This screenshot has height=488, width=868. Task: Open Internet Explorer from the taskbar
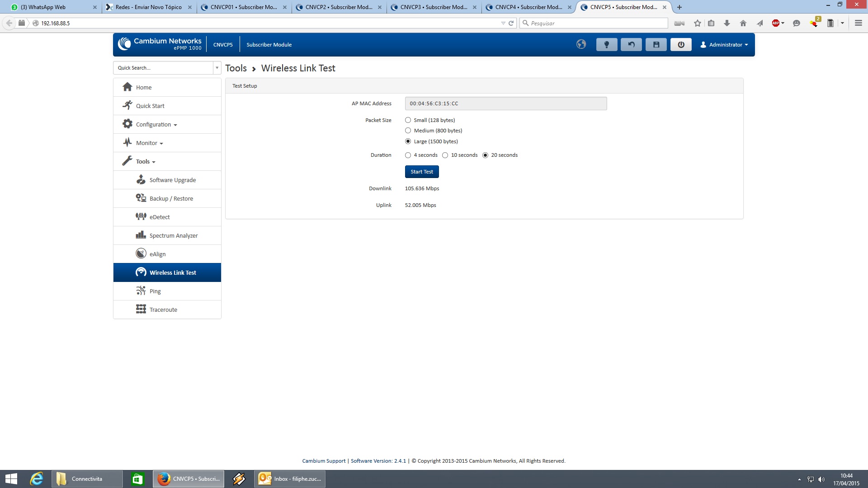pyautogui.click(x=36, y=479)
